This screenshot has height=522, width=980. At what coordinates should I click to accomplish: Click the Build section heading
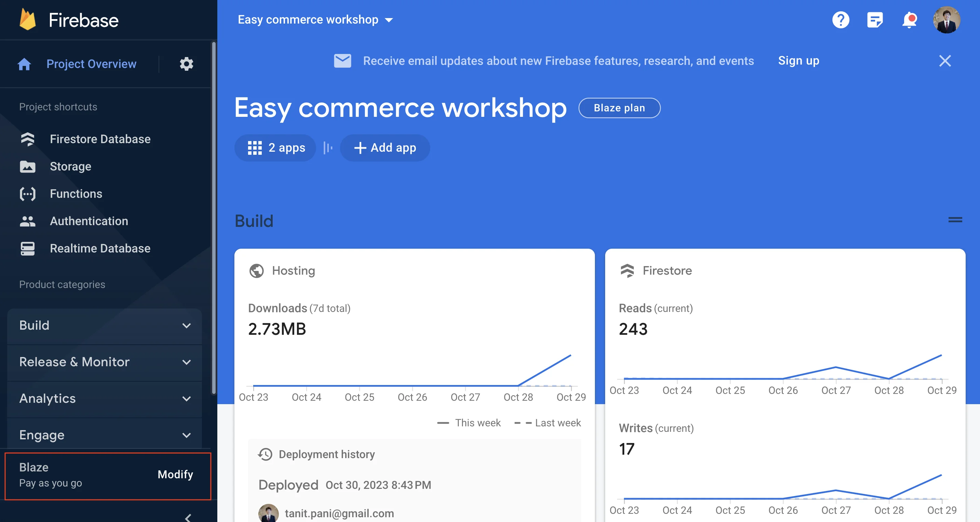pyautogui.click(x=254, y=221)
